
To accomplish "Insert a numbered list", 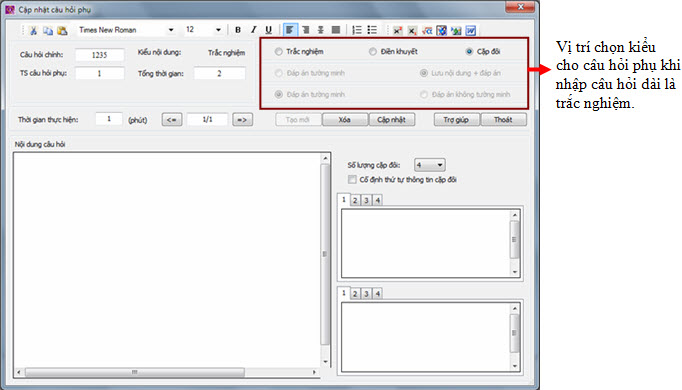I will 357,30.
